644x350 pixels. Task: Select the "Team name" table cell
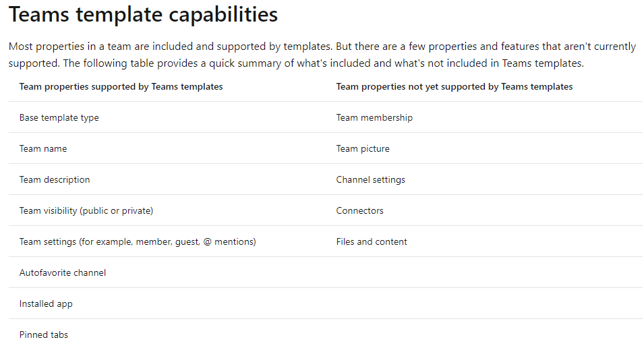[42, 148]
